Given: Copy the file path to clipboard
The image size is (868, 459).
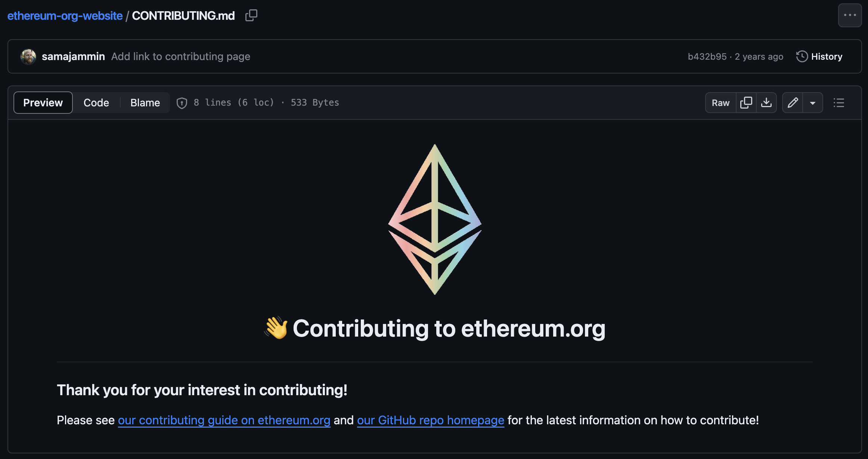Looking at the screenshot, I should [251, 15].
